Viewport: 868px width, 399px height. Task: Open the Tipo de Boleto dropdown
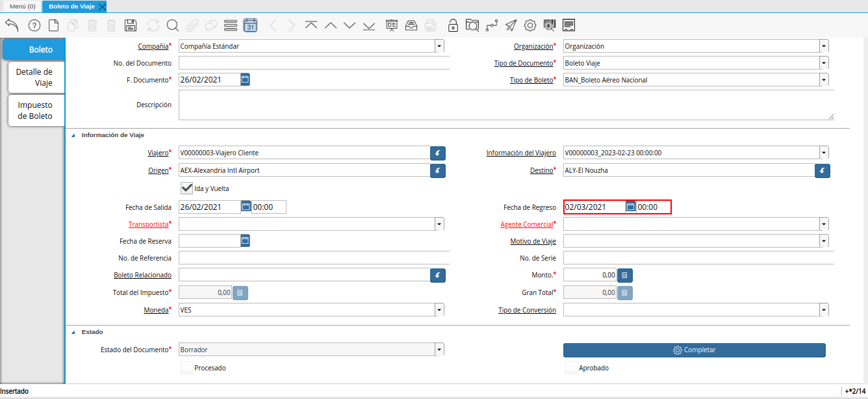point(824,80)
